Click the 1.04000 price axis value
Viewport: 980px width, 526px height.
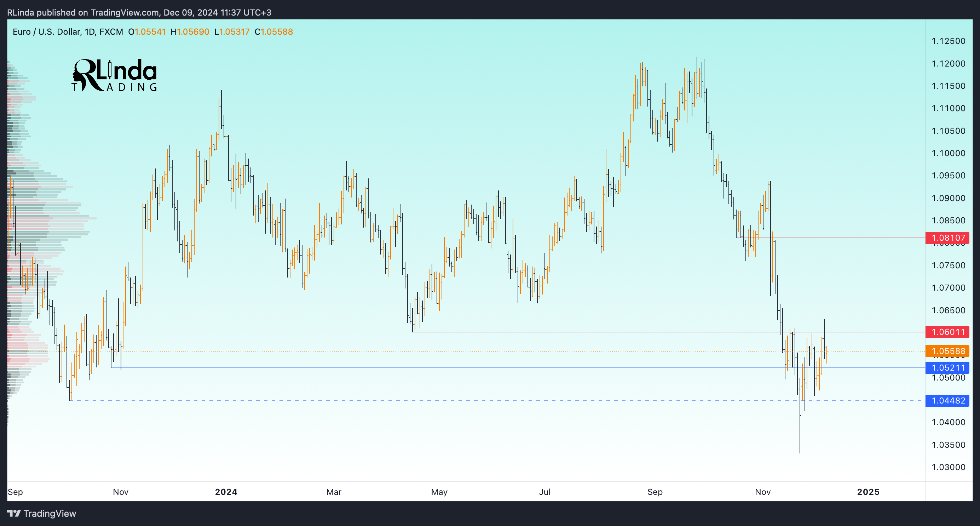(949, 422)
